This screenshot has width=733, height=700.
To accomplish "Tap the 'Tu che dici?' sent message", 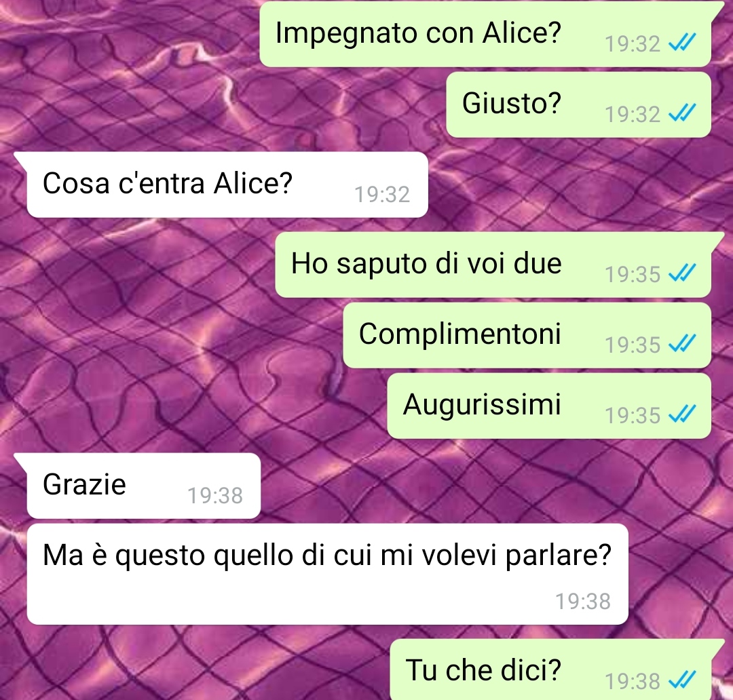I will tap(550, 669).
